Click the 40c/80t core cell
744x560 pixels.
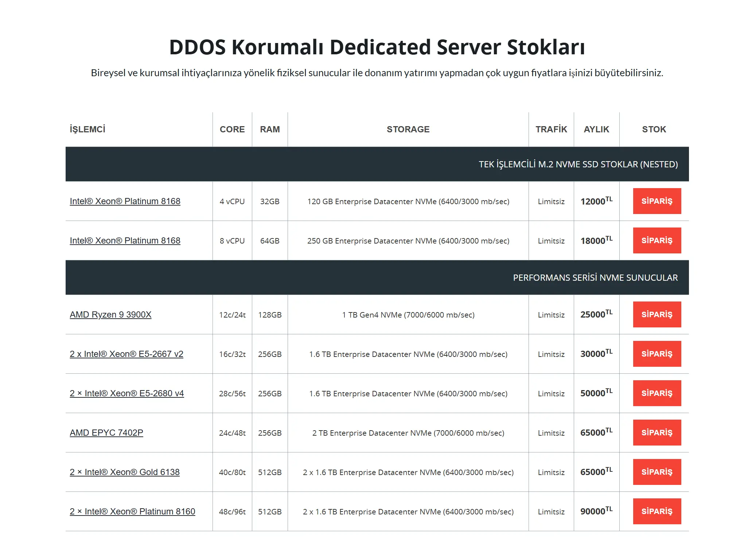tap(232, 472)
